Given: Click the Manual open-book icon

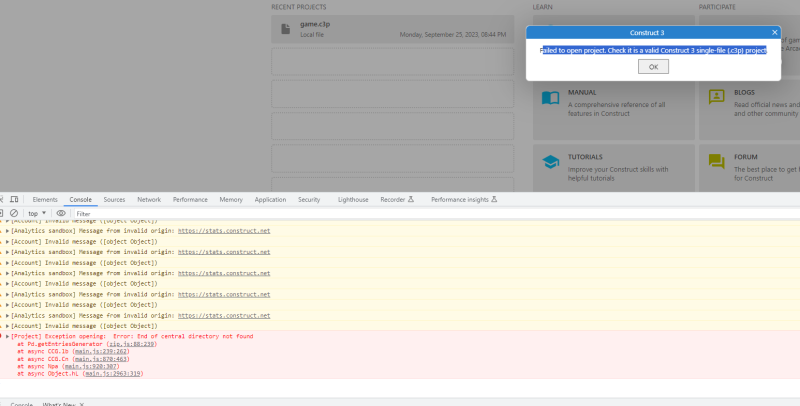Looking at the screenshot, I should point(551,97).
